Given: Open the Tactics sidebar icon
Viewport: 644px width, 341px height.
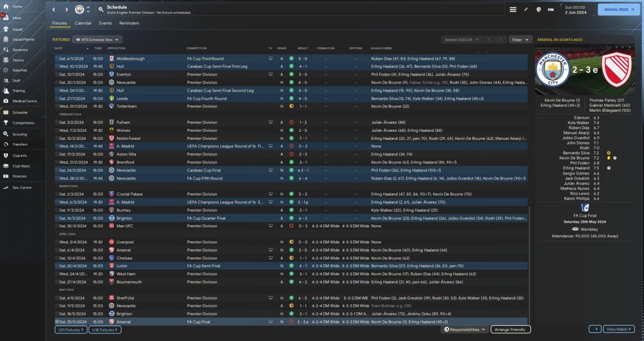Looking at the screenshot, I should click(7, 60).
